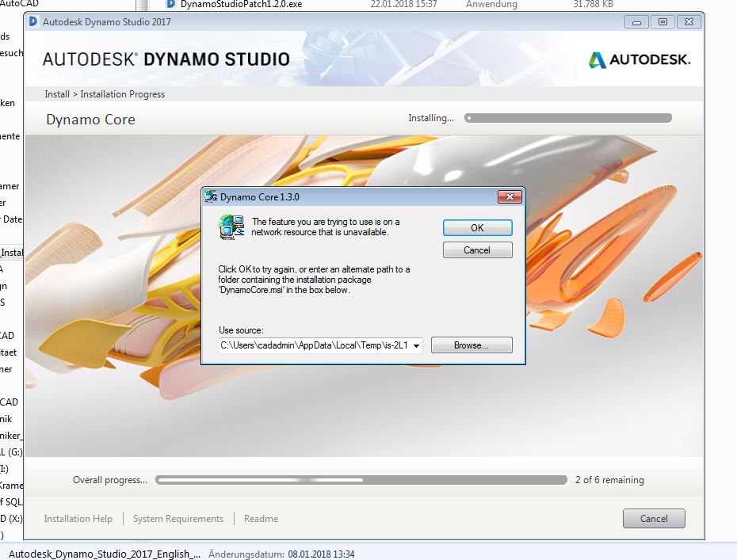Click the '2 of 6 remaining' status text
The image size is (737, 560).
(609, 480)
